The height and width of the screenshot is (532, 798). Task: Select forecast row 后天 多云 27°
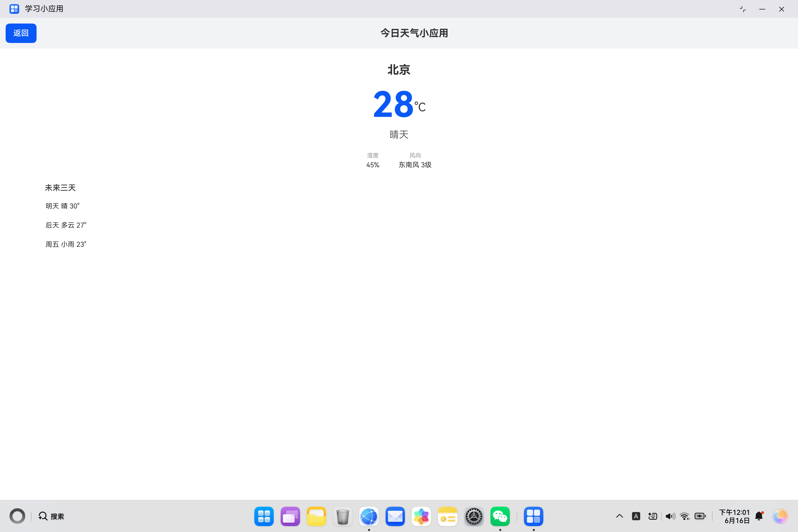pos(66,225)
